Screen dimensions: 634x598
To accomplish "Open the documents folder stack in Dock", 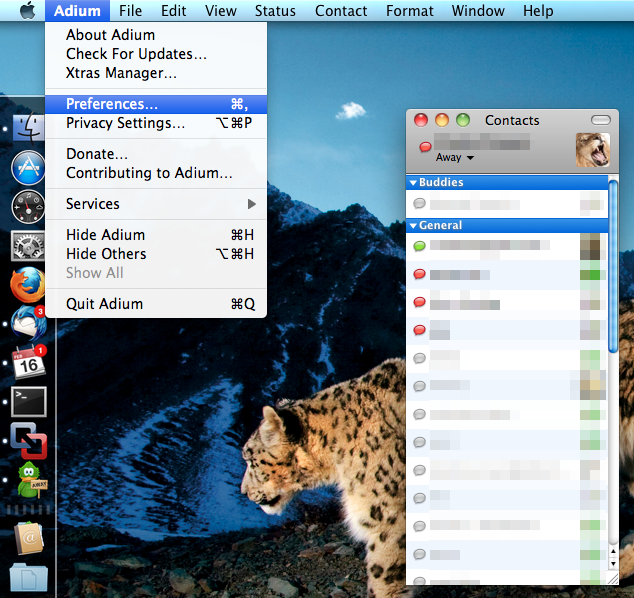I will pyautogui.click(x=28, y=578).
